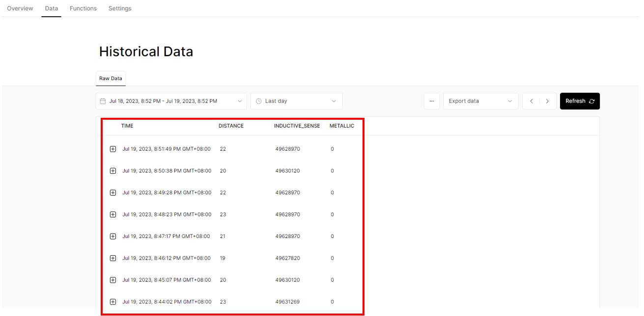Go to next page with right chevron
The image size is (644, 316).
coord(548,101)
